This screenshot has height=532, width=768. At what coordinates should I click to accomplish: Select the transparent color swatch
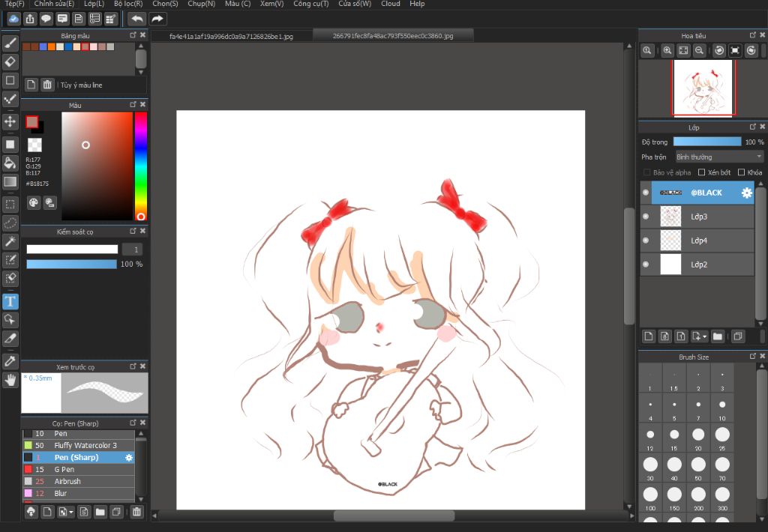(x=34, y=145)
